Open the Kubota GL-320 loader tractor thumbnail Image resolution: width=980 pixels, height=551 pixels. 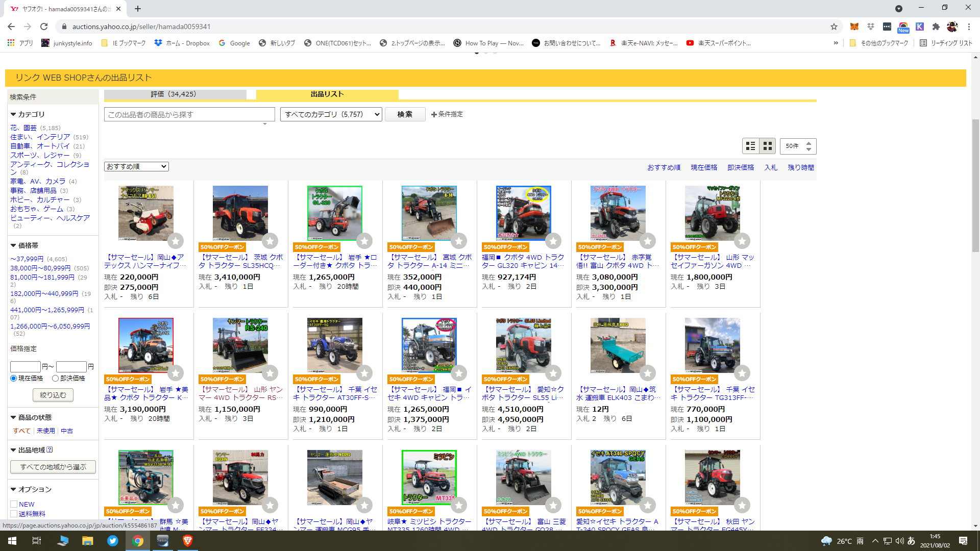[335, 213]
